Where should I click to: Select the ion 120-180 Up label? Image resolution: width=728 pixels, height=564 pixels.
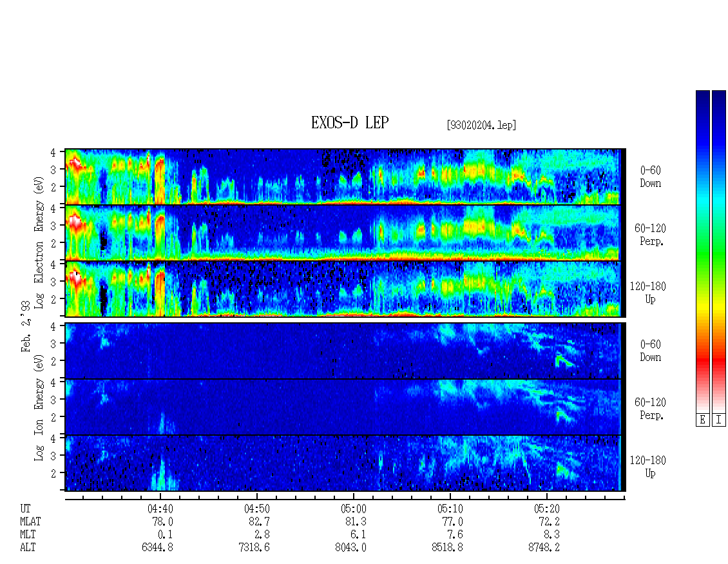point(647,467)
